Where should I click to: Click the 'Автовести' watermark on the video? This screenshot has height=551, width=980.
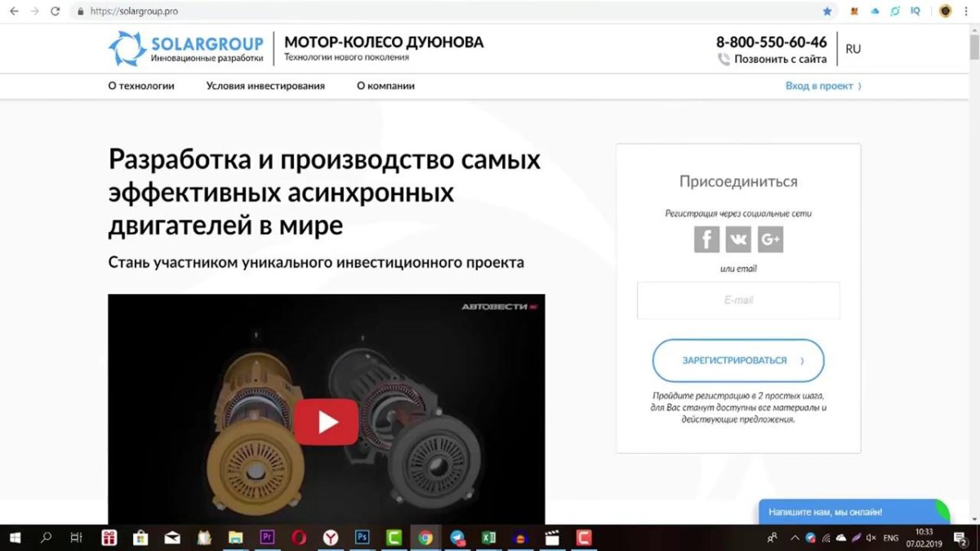click(x=498, y=307)
